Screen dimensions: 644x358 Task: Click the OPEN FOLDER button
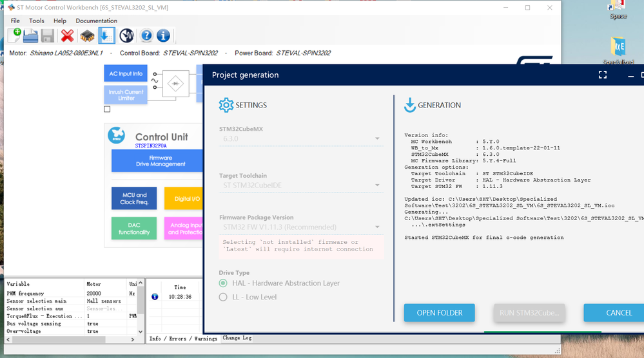click(440, 313)
